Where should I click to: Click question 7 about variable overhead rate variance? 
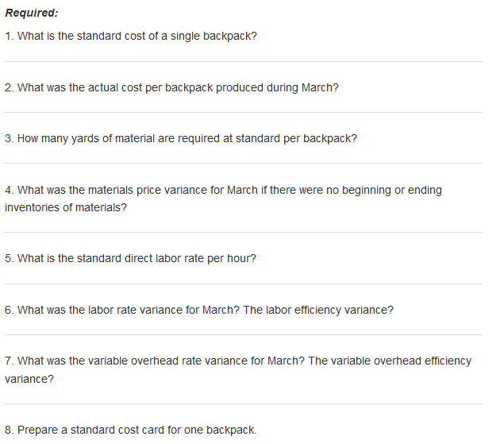pyautogui.click(x=238, y=361)
